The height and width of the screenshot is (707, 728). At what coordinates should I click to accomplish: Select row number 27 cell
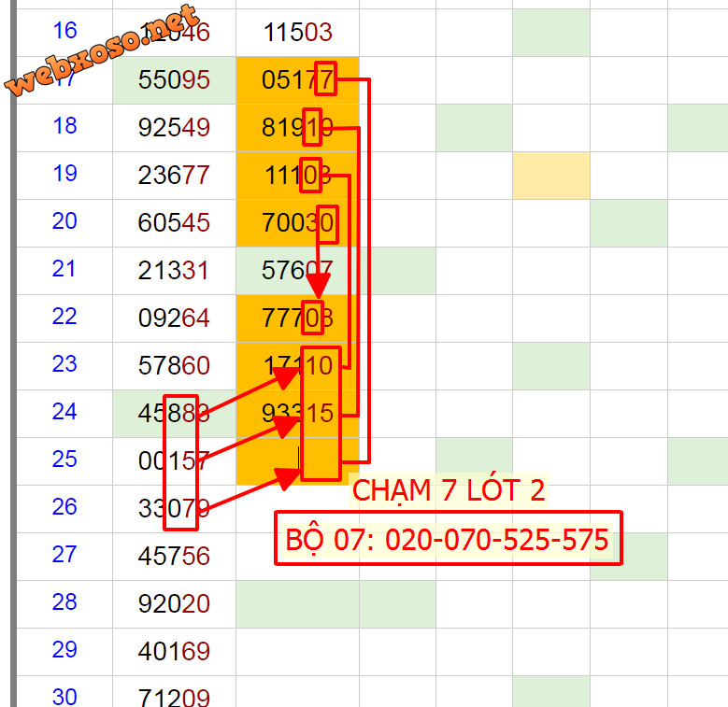click(x=64, y=557)
